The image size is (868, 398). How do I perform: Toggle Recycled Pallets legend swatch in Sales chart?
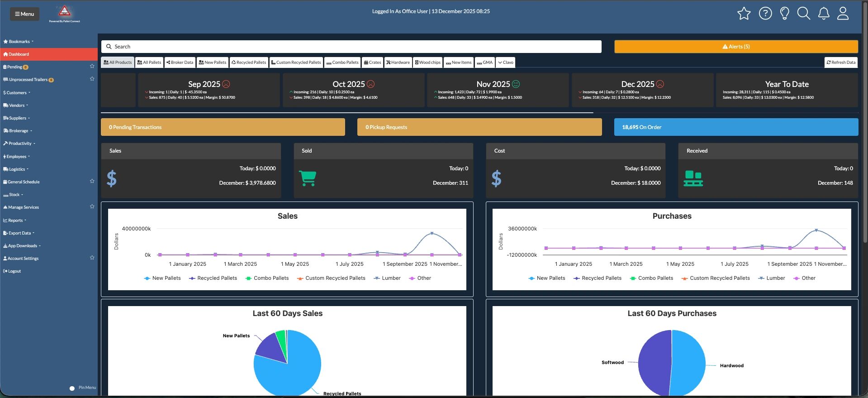pyautogui.click(x=192, y=278)
